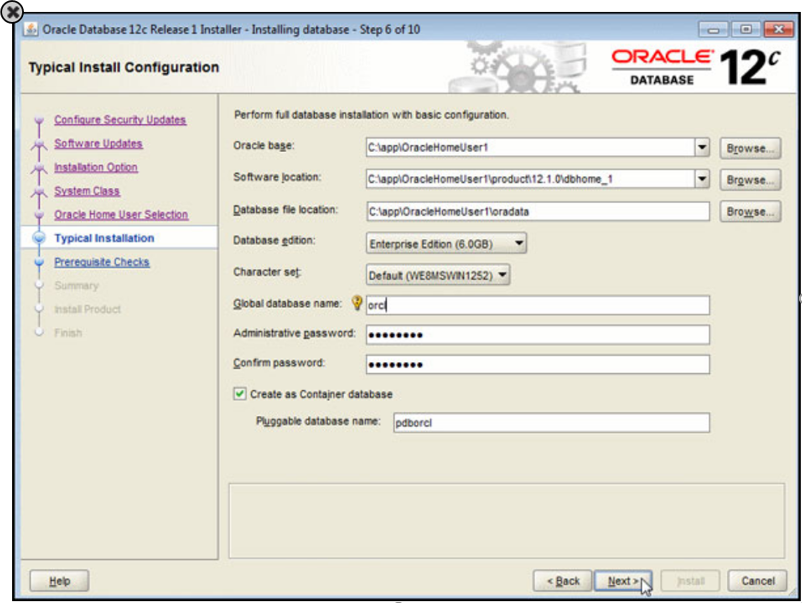Click the Typical Install Configuration heading
The image size is (802, 603).
tap(124, 67)
